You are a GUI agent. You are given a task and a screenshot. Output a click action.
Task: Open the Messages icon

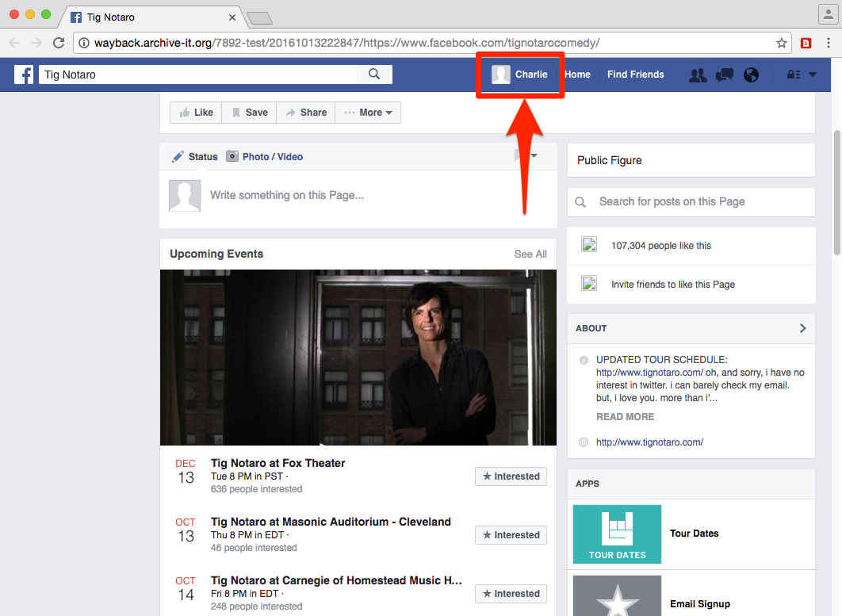pos(724,75)
